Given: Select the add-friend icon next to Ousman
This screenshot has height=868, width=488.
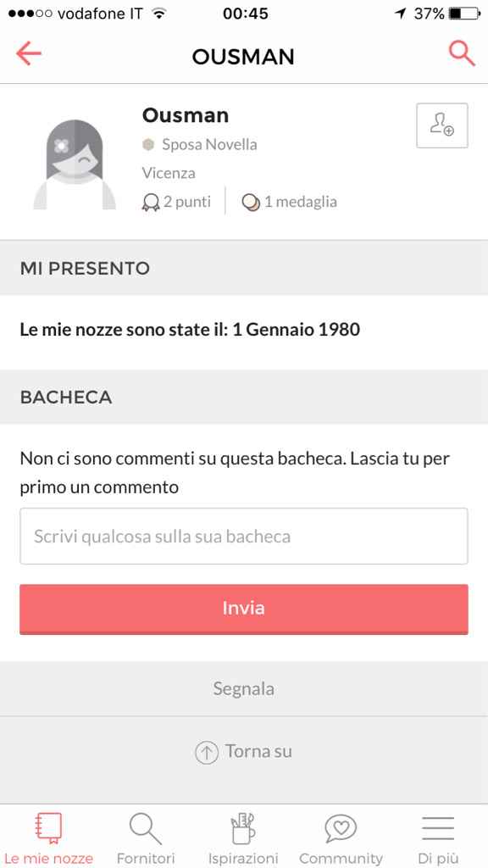Looking at the screenshot, I should 441,125.
